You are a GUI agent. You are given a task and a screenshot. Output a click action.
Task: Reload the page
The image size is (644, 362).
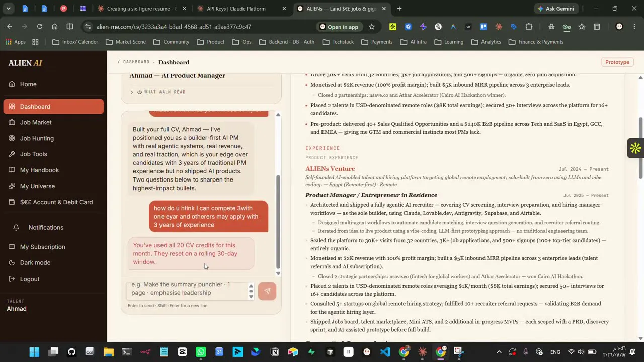tap(40, 27)
